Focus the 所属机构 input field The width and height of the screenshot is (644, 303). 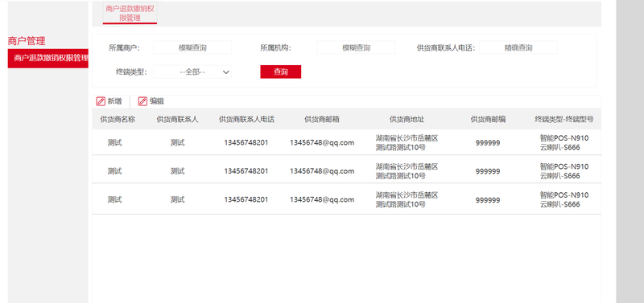coord(356,47)
